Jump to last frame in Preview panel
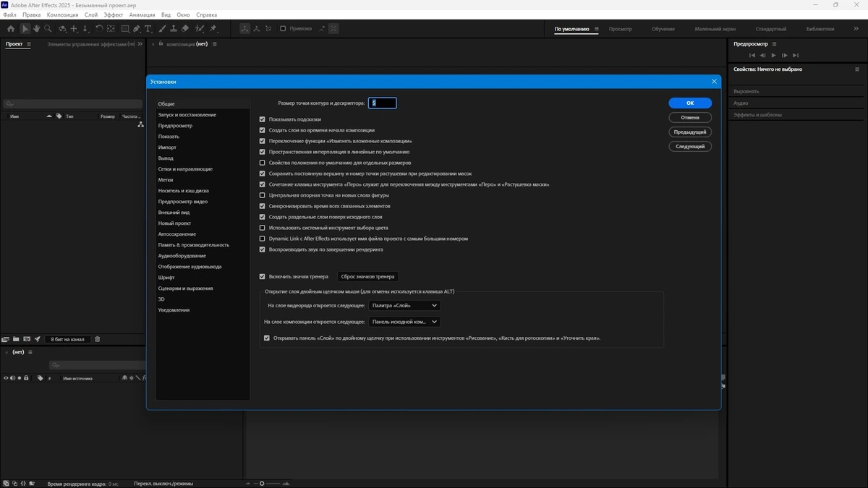The height and width of the screenshot is (488, 868). [796, 55]
